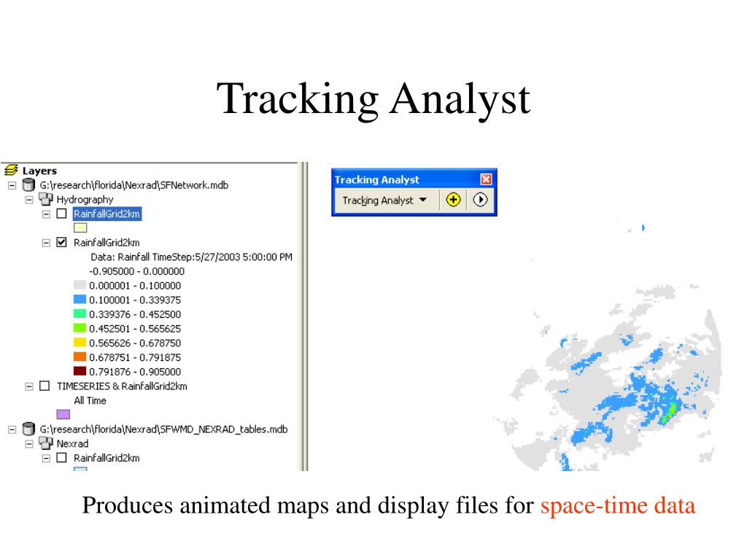Click the -0.905000 - 0.000000 range label

point(136,271)
